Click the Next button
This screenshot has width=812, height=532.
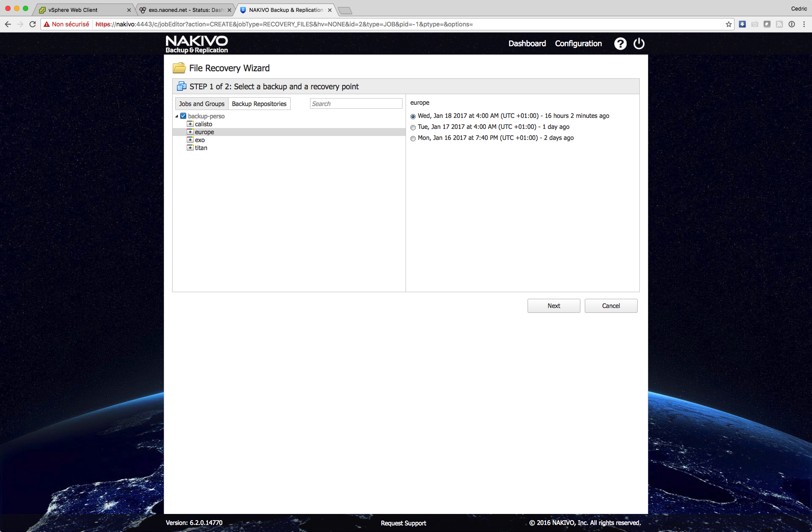(554, 306)
